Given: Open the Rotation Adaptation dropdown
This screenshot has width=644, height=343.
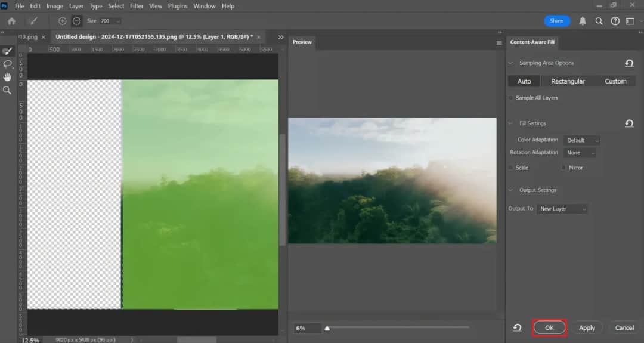Looking at the screenshot, I should 580,153.
